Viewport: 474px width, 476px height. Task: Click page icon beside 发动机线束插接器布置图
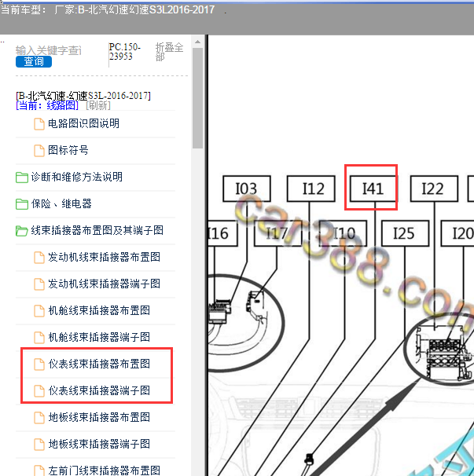click(x=39, y=258)
